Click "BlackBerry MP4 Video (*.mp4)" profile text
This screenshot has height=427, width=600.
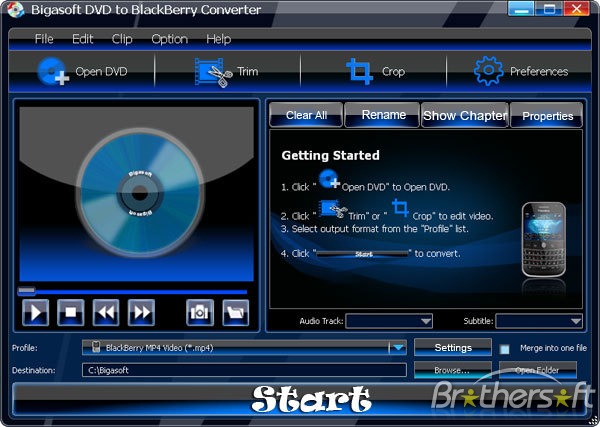point(160,348)
